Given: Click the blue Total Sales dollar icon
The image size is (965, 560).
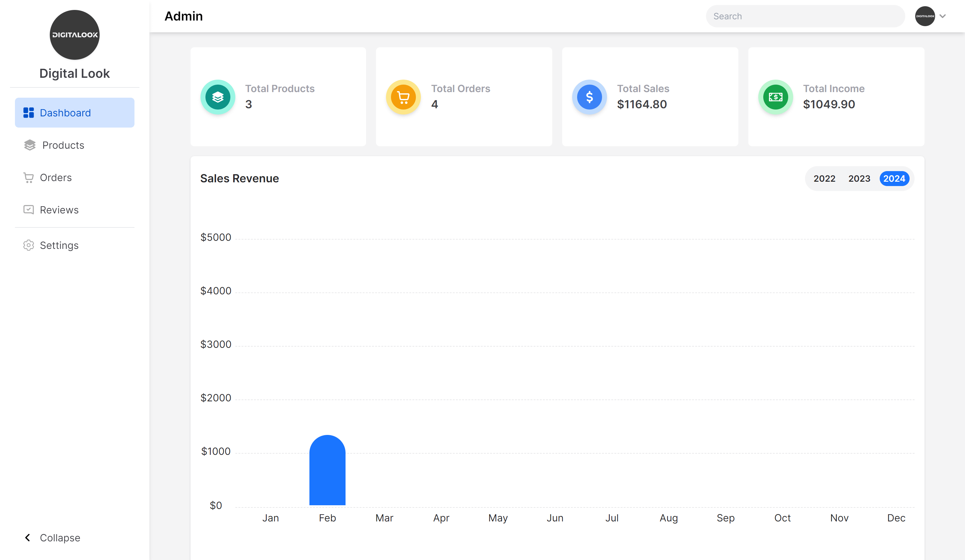Looking at the screenshot, I should coord(589,97).
